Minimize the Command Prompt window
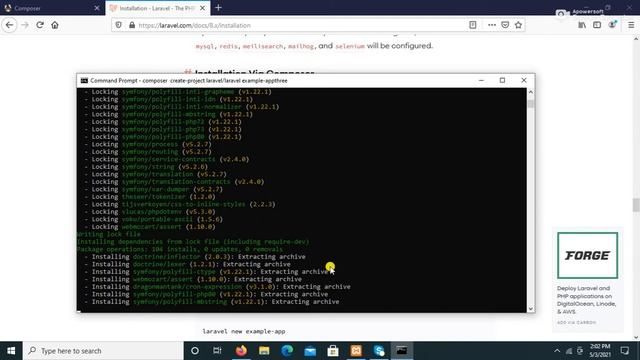Screen dimensions: 640x360 pos(481,80)
